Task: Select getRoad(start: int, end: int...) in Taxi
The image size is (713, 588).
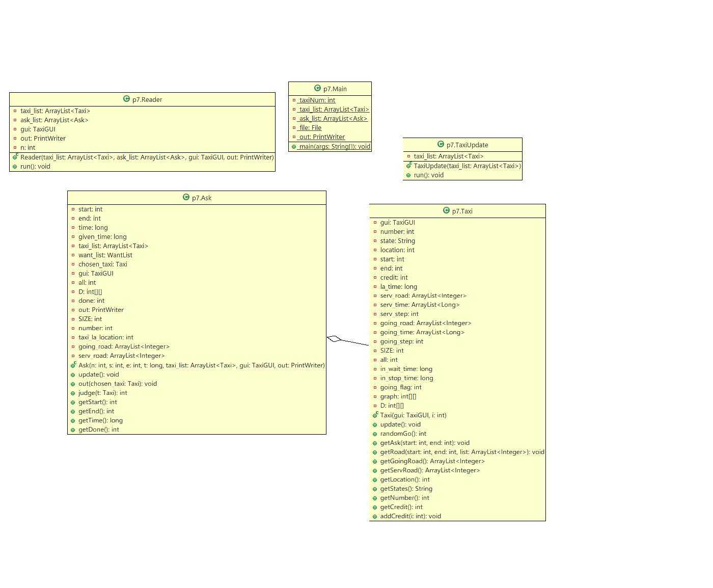Action: point(462,452)
